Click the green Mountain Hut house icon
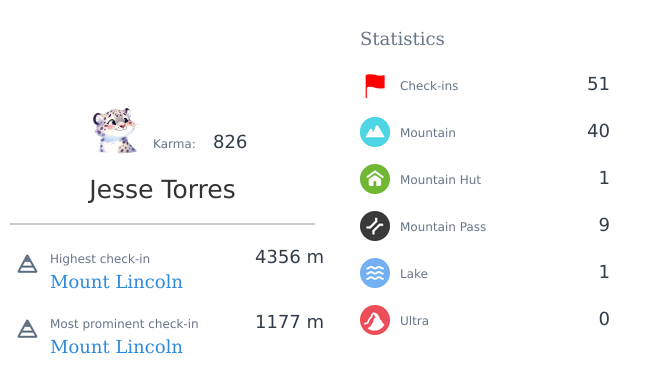Image resolution: width=650 pixels, height=385 pixels. 375,179
